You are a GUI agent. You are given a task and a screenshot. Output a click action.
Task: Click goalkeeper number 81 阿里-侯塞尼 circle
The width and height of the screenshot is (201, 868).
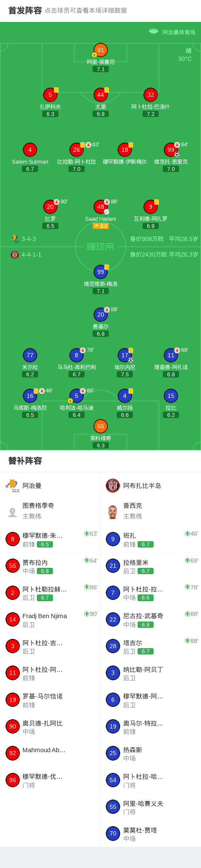pos(100,50)
